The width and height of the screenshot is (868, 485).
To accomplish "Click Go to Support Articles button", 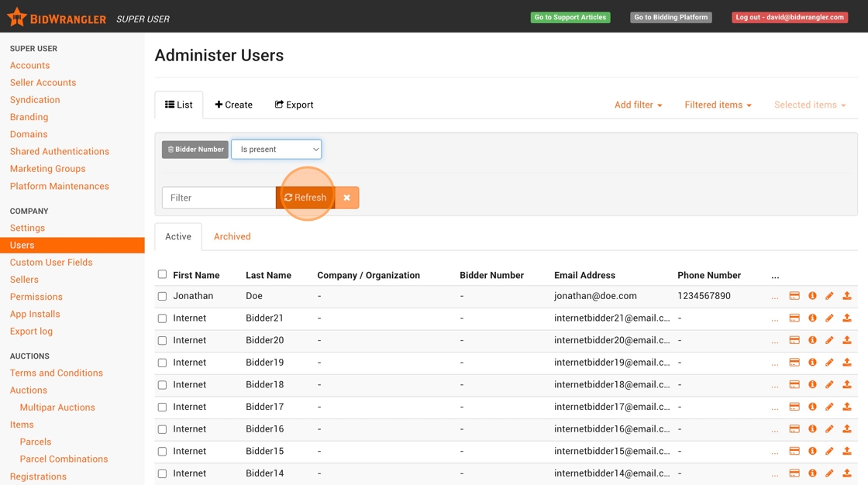I will click(x=570, y=17).
